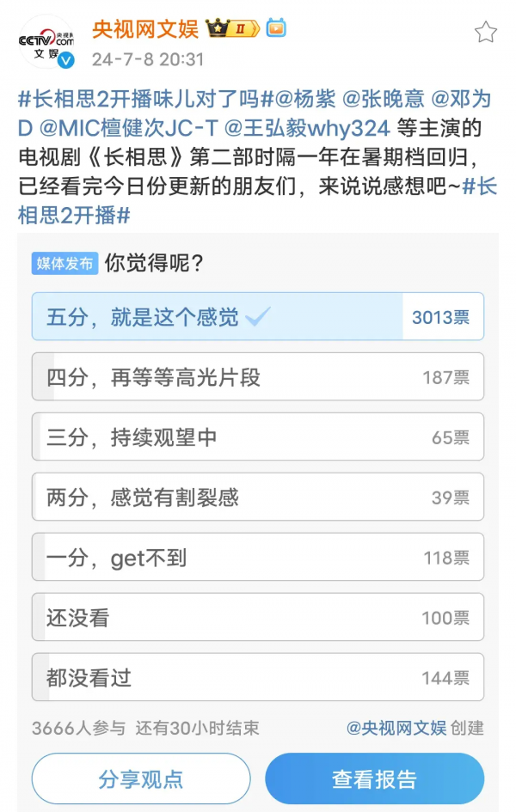Vote for 一分，get不到
The width and height of the screenshot is (516, 812).
click(257, 558)
